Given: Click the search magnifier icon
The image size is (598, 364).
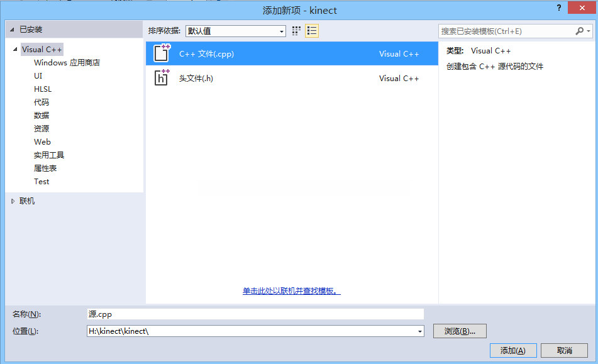Looking at the screenshot, I should pos(579,31).
